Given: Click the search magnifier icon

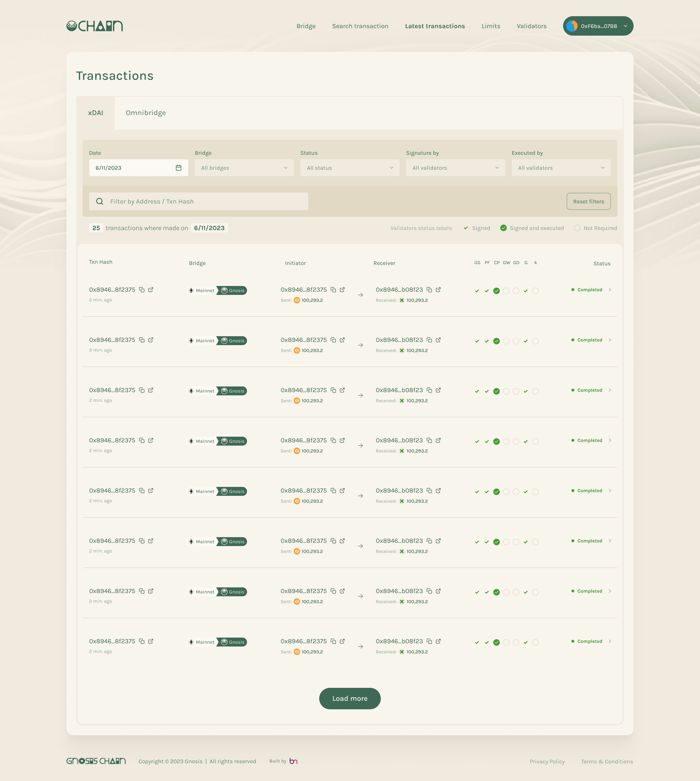Looking at the screenshot, I should point(100,201).
